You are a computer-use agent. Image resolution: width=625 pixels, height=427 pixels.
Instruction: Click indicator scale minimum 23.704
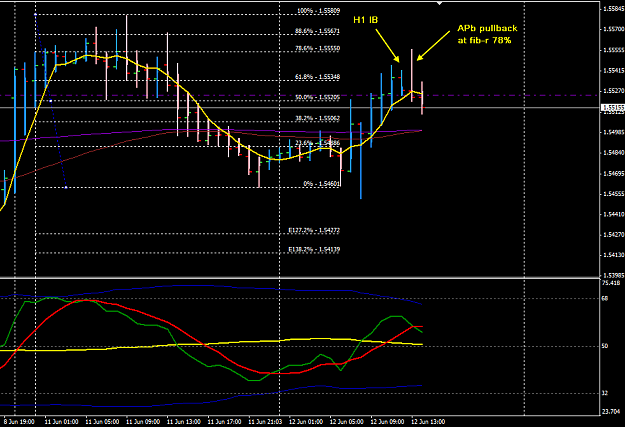click(611, 411)
